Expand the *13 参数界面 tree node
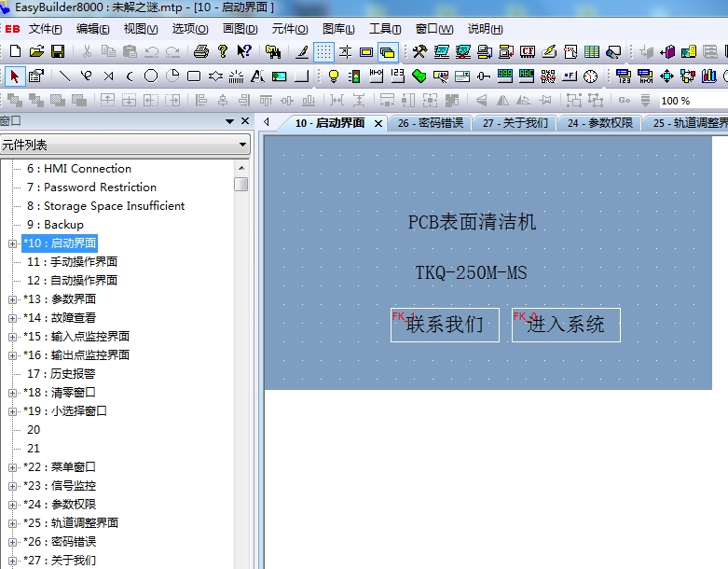Viewport: 728px width, 569px height. [13, 299]
